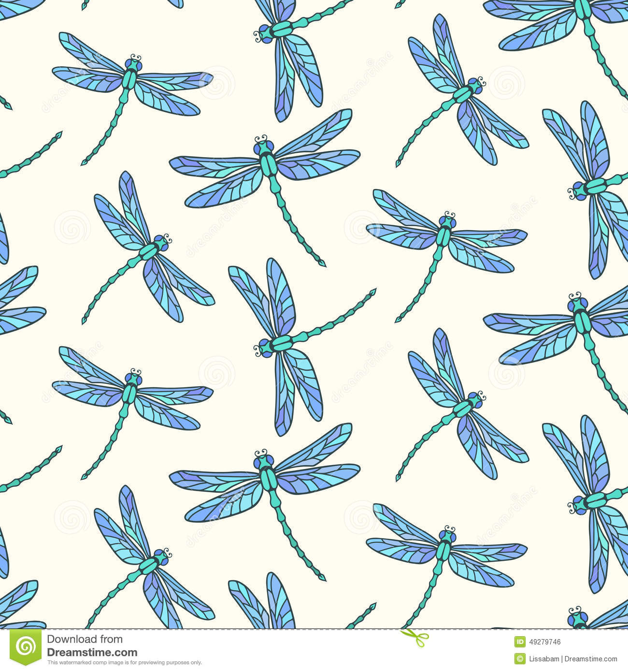The height and width of the screenshot is (672, 628).
Task: Click the green ID badge icon
Action: tap(520, 642)
